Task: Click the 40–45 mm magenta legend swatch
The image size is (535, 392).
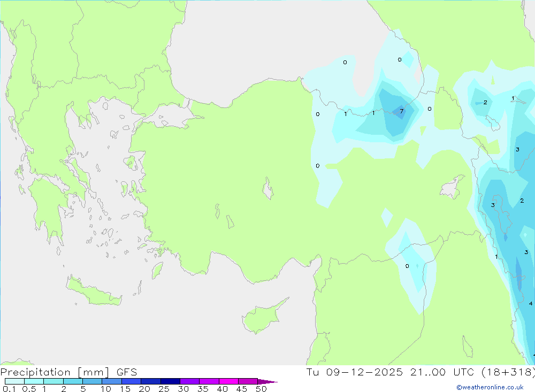Action: (x=228, y=381)
